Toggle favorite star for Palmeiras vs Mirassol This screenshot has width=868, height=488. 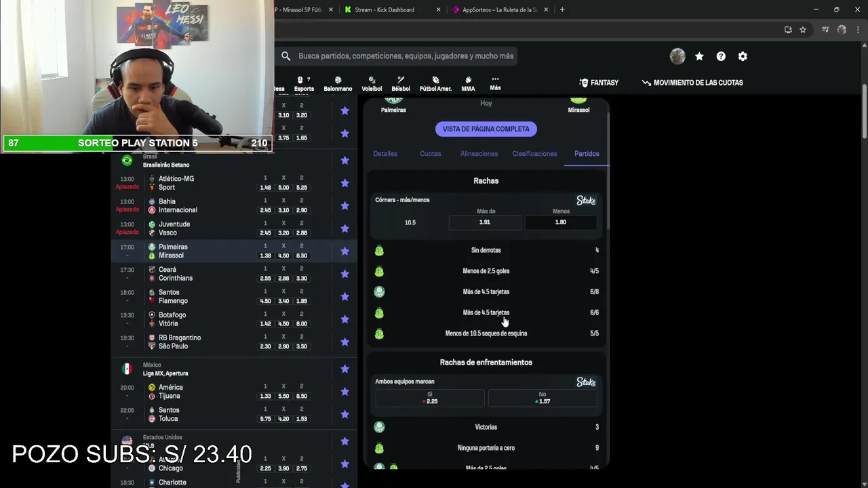tap(344, 251)
